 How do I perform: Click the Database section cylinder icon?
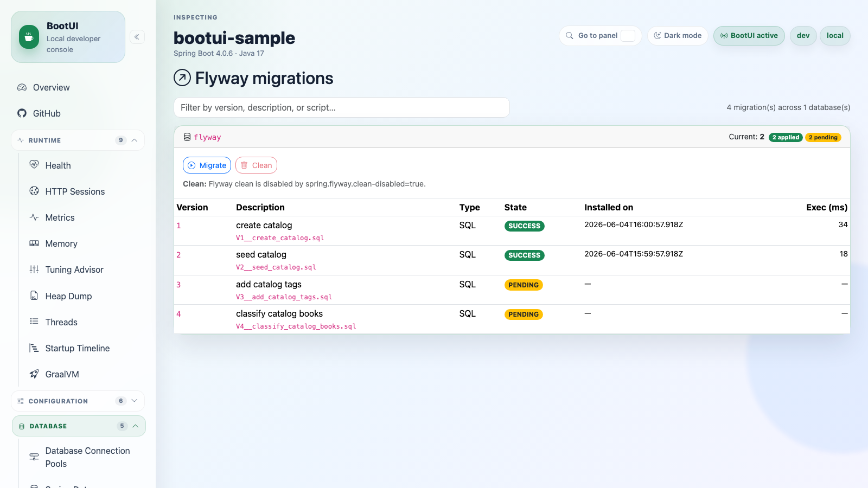coord(22,427)
